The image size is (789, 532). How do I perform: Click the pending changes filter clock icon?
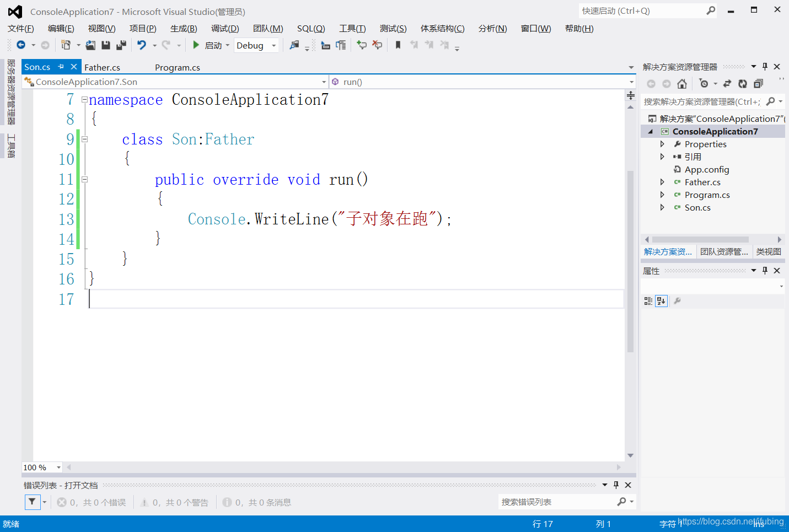pyautogui.click(x=704, y=84)
